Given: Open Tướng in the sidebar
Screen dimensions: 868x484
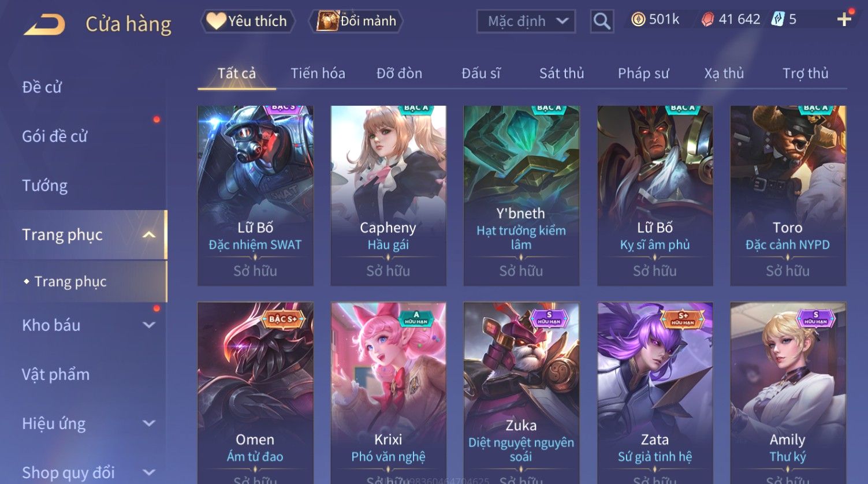Looking at the screenshot, I should click(45, 186).
